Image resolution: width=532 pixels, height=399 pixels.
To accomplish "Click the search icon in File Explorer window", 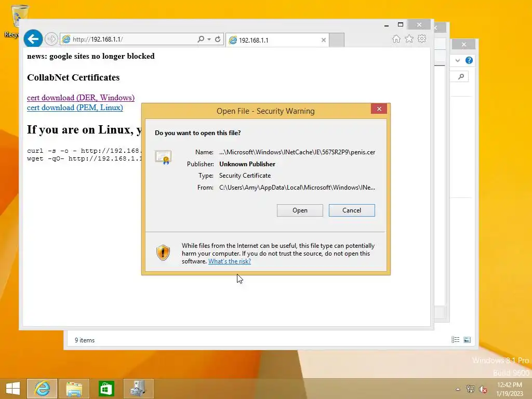I will point(461,77).
